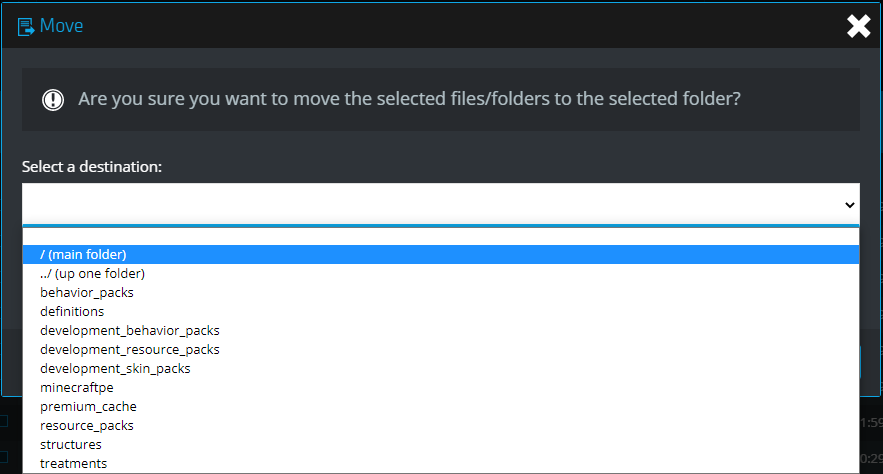Tick the lower file checkbox behind the dialog

coord(3,457)
